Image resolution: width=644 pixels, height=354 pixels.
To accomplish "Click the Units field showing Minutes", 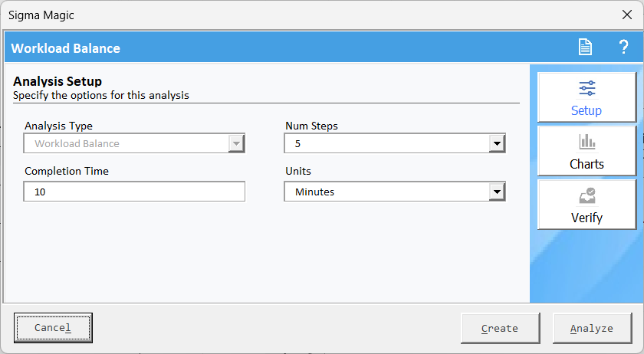I will (x=386, y=192).
